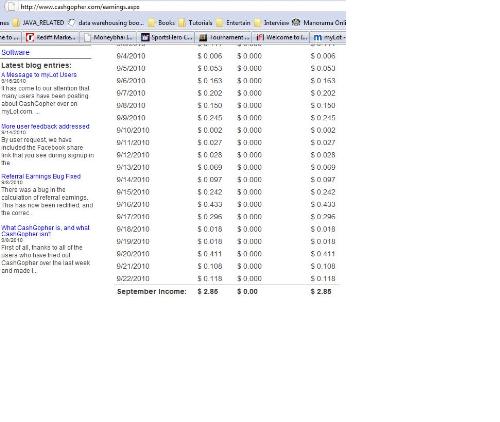
Task: Click the $ 2.86 total in the rightmost column
Action: coord(321,292)
